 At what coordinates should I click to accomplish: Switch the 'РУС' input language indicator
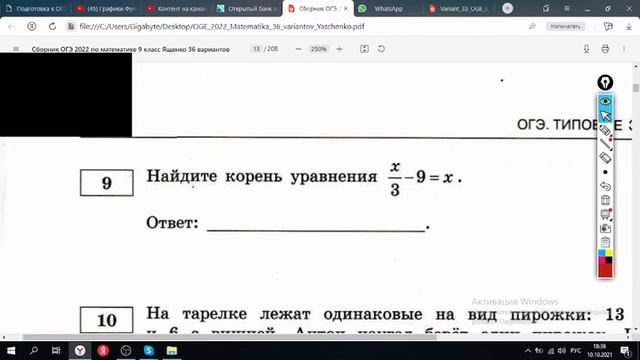point(576,350)
